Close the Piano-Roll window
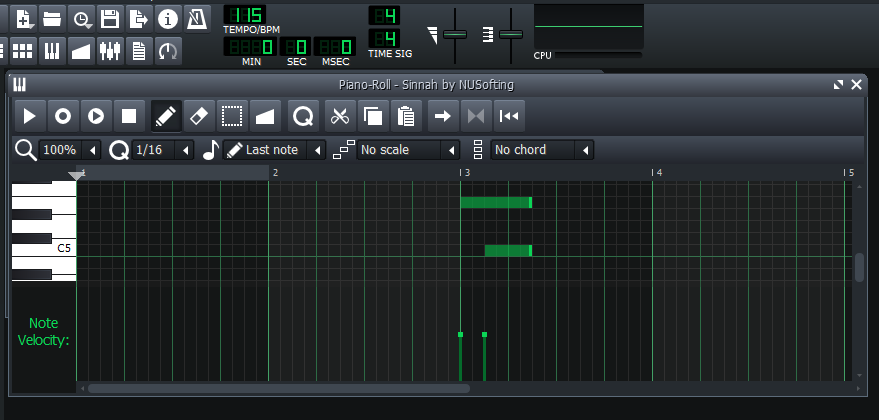The image size is (879, 420). (857, 85)
